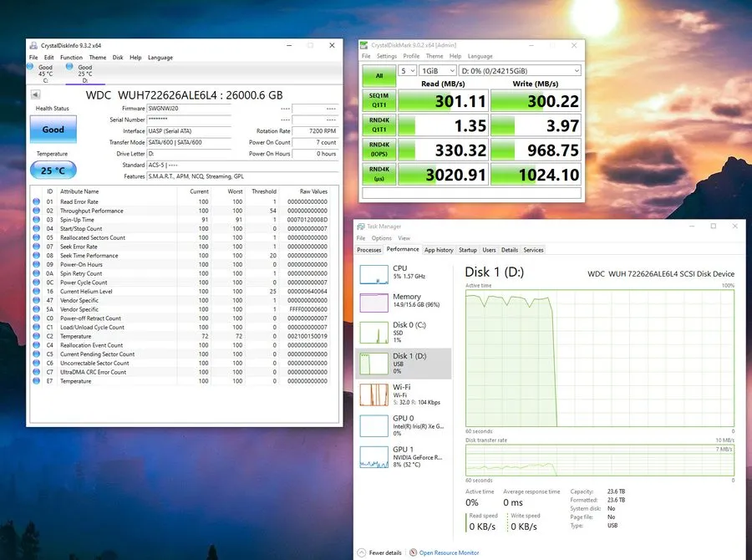Open the Theme menu in CrystalDiskInfo
752x560 pixels.
pos(98,57)
